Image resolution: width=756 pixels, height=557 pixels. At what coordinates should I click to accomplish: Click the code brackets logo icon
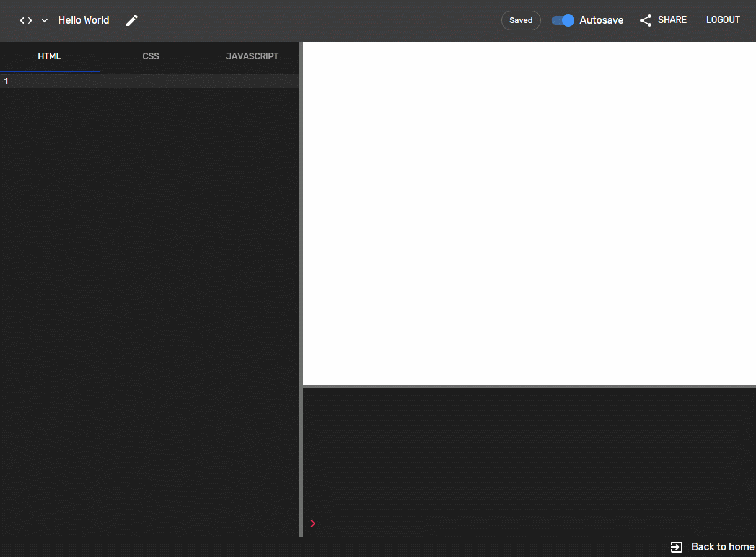point(25,20)
